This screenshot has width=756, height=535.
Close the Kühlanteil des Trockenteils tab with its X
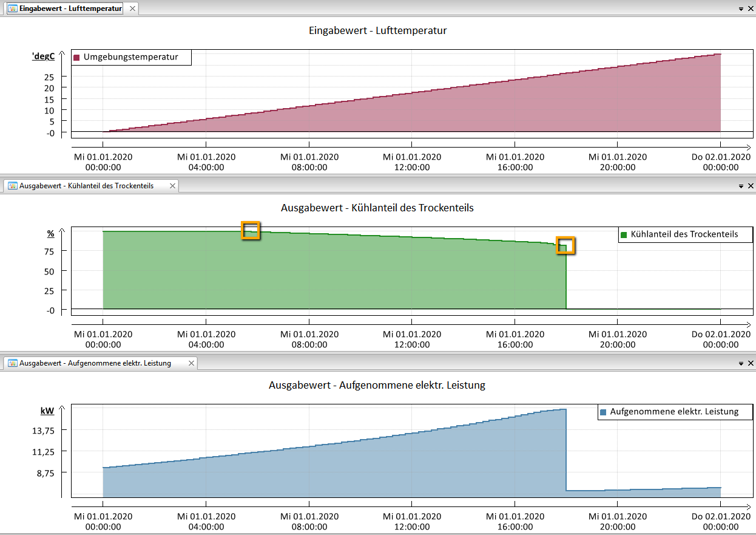pos(172,186)
